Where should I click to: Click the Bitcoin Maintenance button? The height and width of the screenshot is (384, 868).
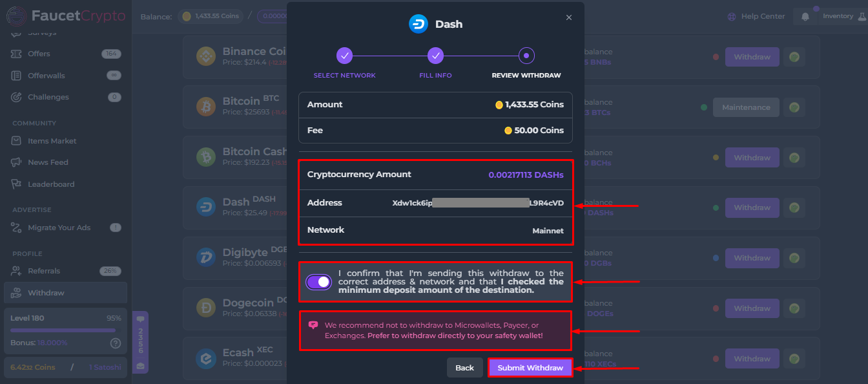click(746, 107)
